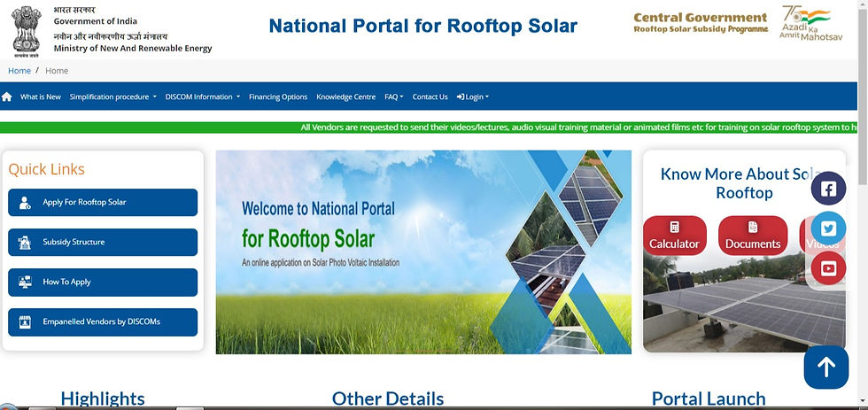Open What is New menu item
868x410 pixels.
(x=41, y=97)
